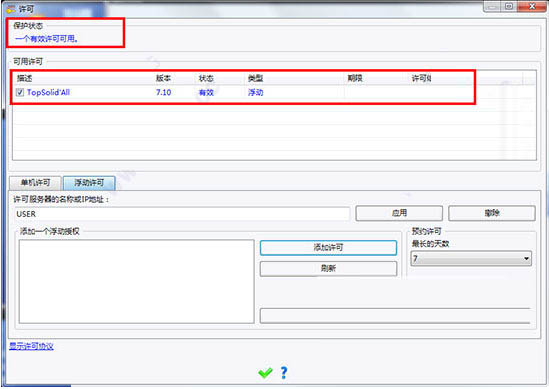This screenshot has height=389, width=549.
Task: Click the 类型 column header
Action: pyautogui.click(x=255, y=78)
